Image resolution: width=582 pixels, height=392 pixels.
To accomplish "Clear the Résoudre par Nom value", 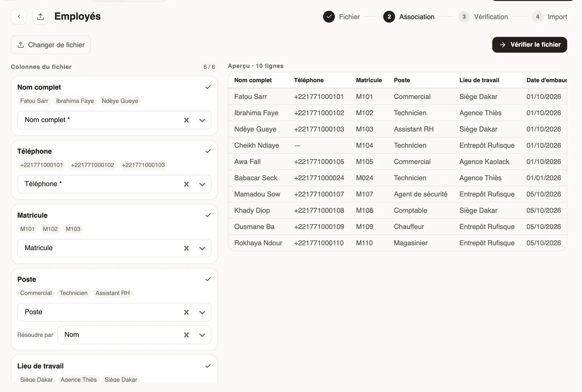I will pyautogui.click(x=186, y=335).
